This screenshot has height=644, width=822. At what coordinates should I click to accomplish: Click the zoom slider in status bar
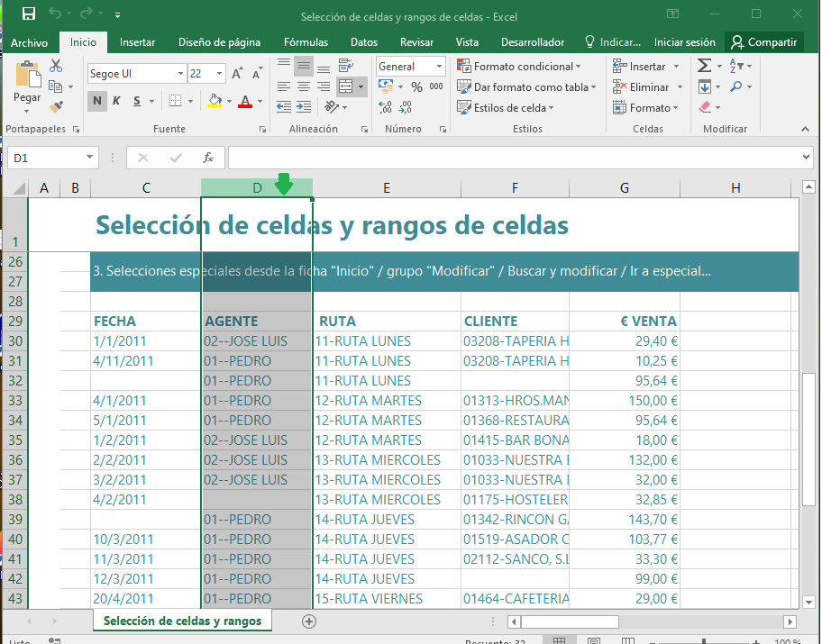[704, 641]
